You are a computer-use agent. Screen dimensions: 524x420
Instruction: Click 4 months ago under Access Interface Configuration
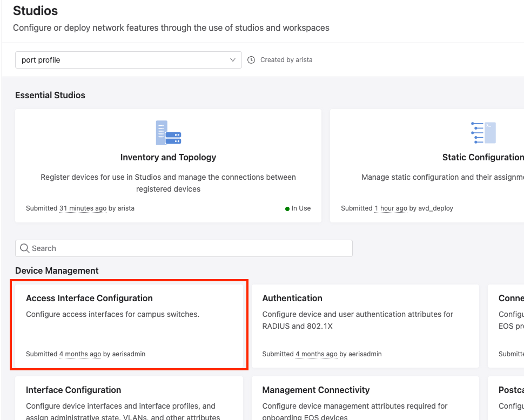(80, 354)
